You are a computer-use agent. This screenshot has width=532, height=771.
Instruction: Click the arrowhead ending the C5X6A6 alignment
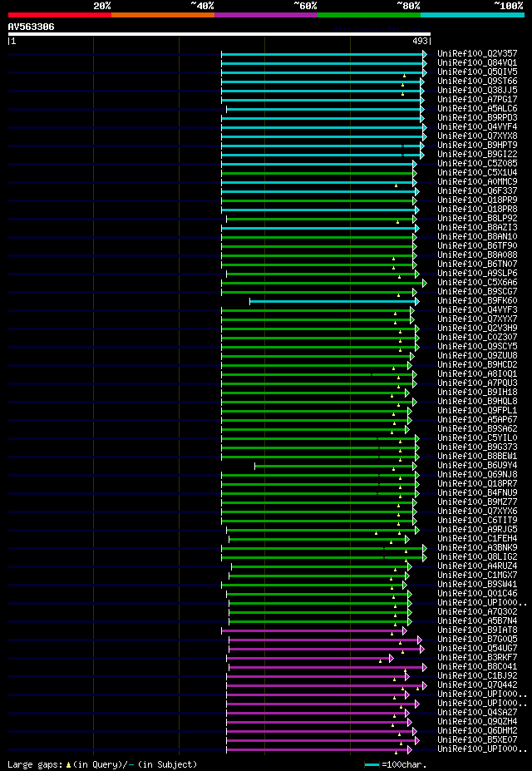(425, 284)
